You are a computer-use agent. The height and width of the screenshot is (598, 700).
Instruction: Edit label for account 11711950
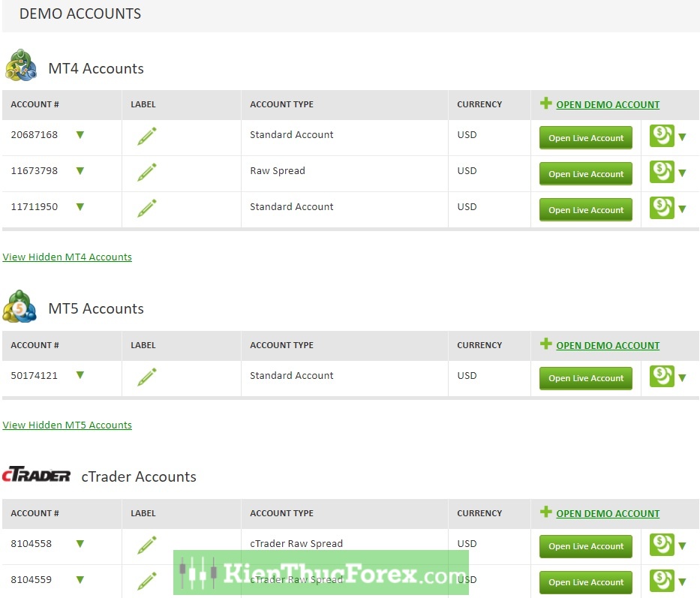pos(147,208)
